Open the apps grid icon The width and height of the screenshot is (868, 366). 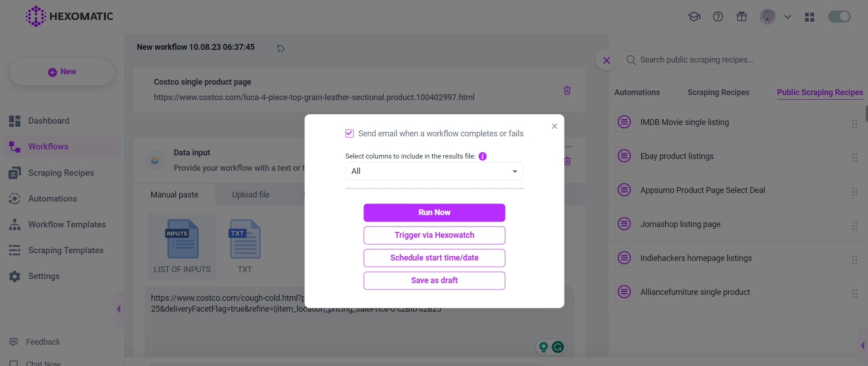click(x=810, y=17)
